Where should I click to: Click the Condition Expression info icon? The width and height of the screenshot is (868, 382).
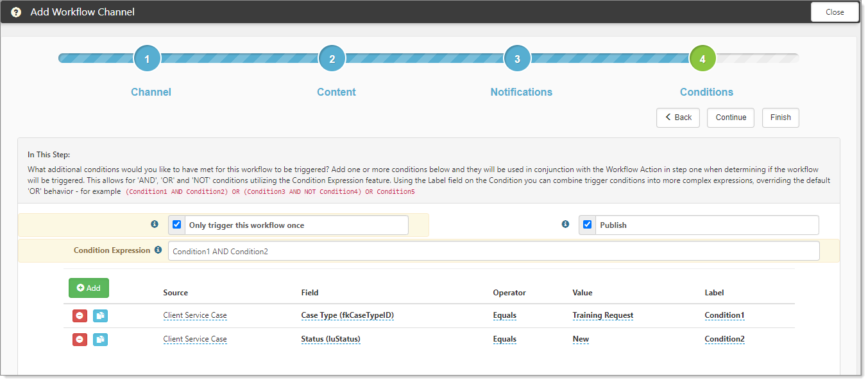click(x=158, y=250)
